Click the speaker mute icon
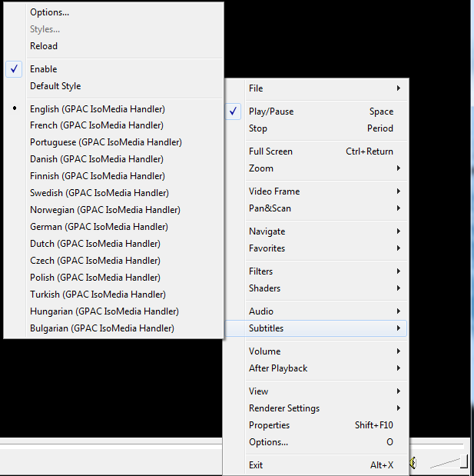 [413, 463]
